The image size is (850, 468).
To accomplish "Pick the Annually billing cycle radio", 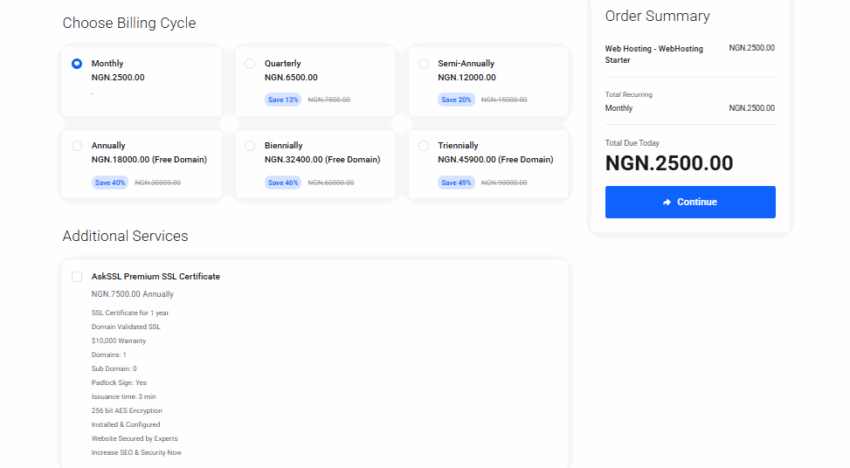I will pos(77,145).
